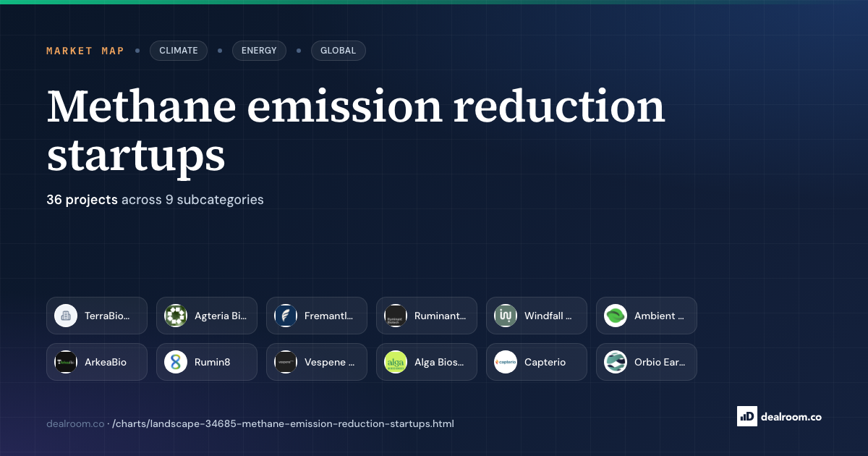Viewport: 868px width, 456px height.
Task: Click the Ruminant… company logo
Action: pyautogui.click(x=396, y=316)
